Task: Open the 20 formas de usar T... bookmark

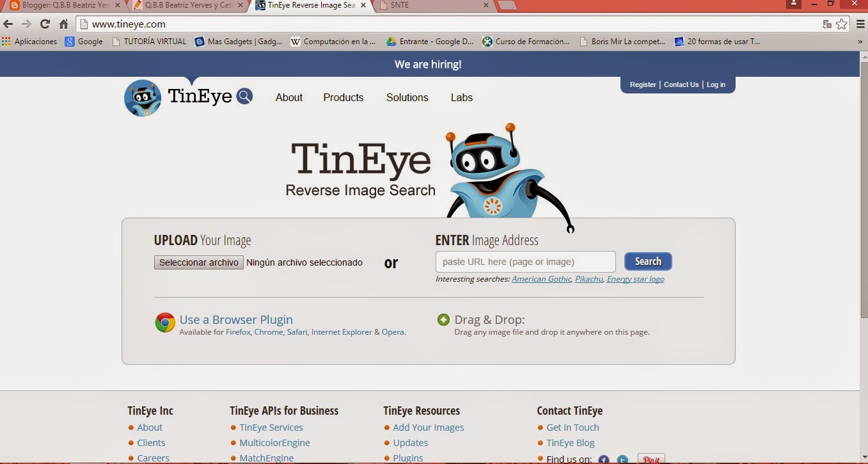Action: [x=717, y=42]
